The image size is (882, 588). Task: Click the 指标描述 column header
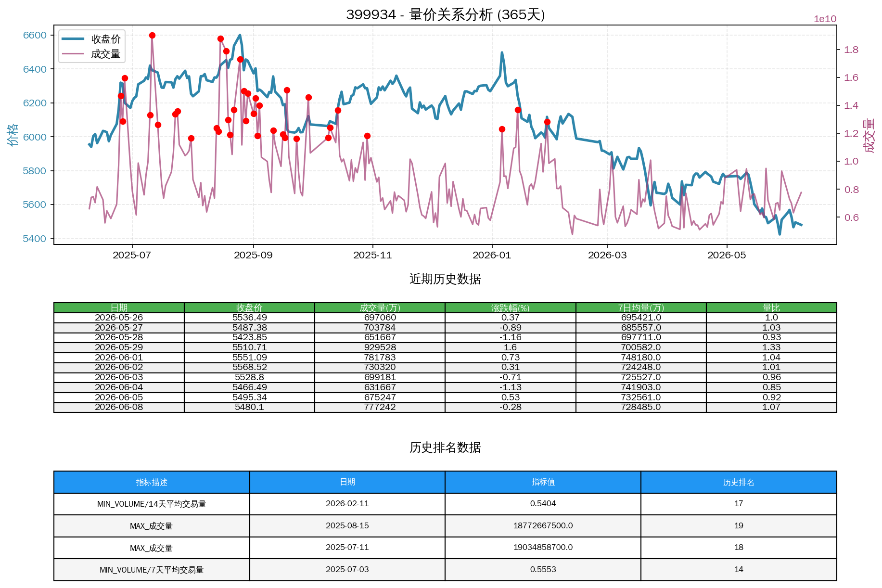[x=152, y=482]
